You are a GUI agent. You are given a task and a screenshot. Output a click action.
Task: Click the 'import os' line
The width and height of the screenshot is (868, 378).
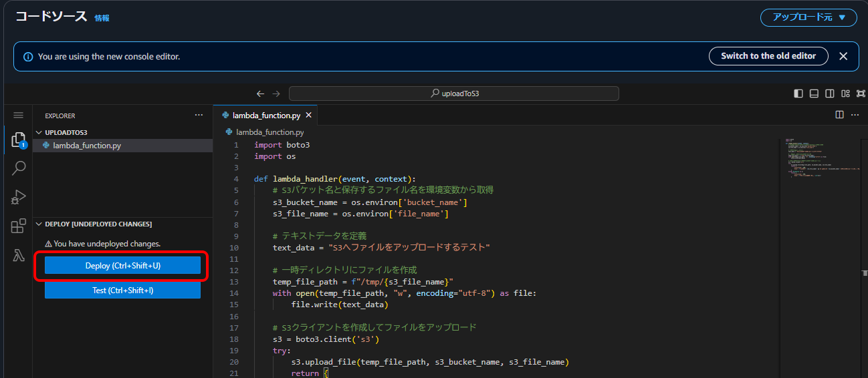click(275, 156)
